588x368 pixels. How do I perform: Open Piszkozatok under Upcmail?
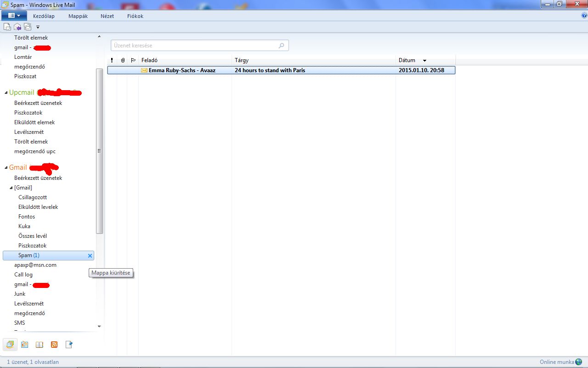tap(28, 113)
